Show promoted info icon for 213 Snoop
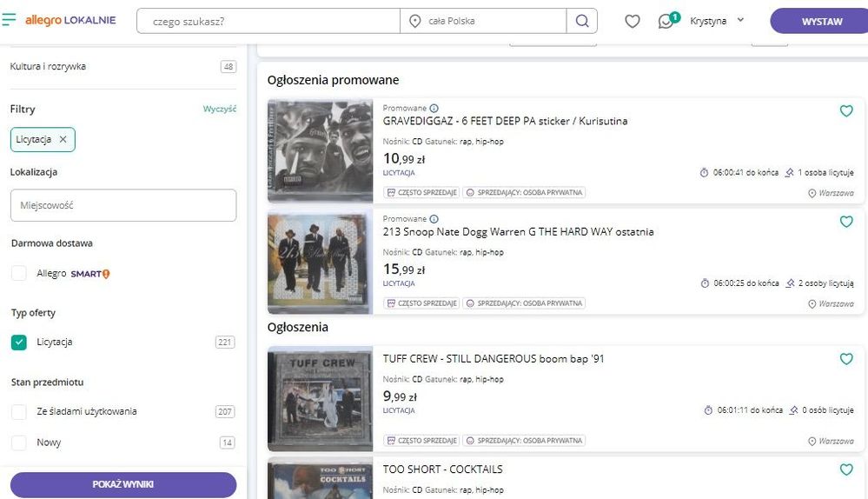 pyautogui.click(x=434, y=219)
